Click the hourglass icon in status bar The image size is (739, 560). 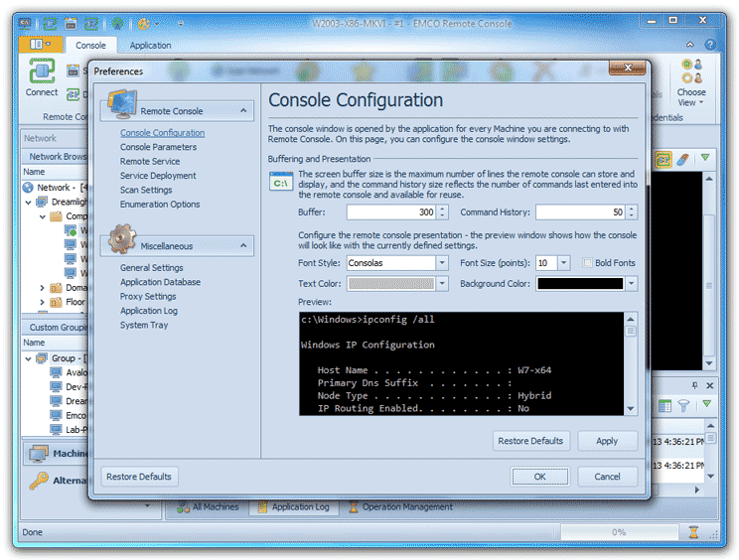pyautogui.click(x=693, y=532)
